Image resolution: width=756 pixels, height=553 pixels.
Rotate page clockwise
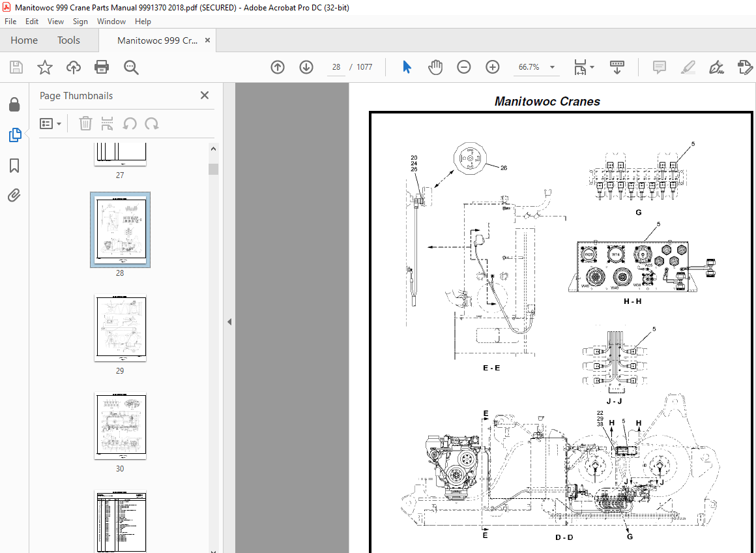click(x=151, y=123)
